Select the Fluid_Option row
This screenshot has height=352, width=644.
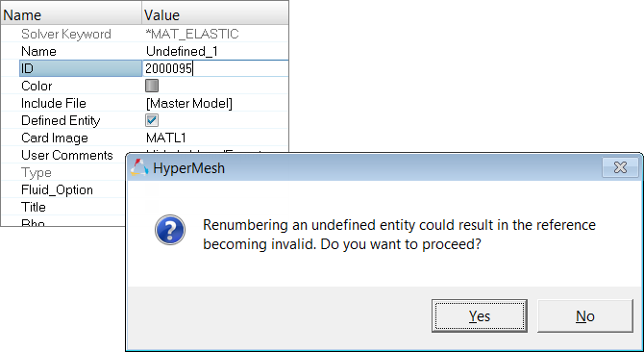pyautogui.click(x=63, y=189)
